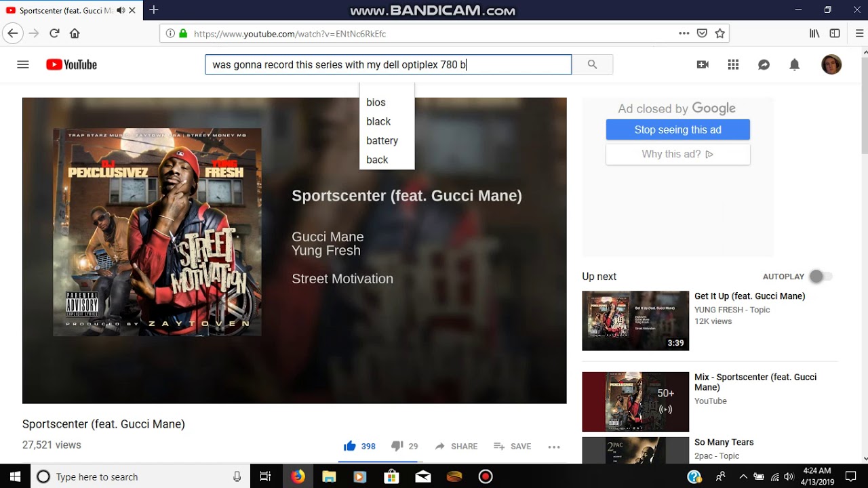Open the So Many Tears thumbnail
The height and width of the screenshot is (488, 868).
tap(635, 450)
